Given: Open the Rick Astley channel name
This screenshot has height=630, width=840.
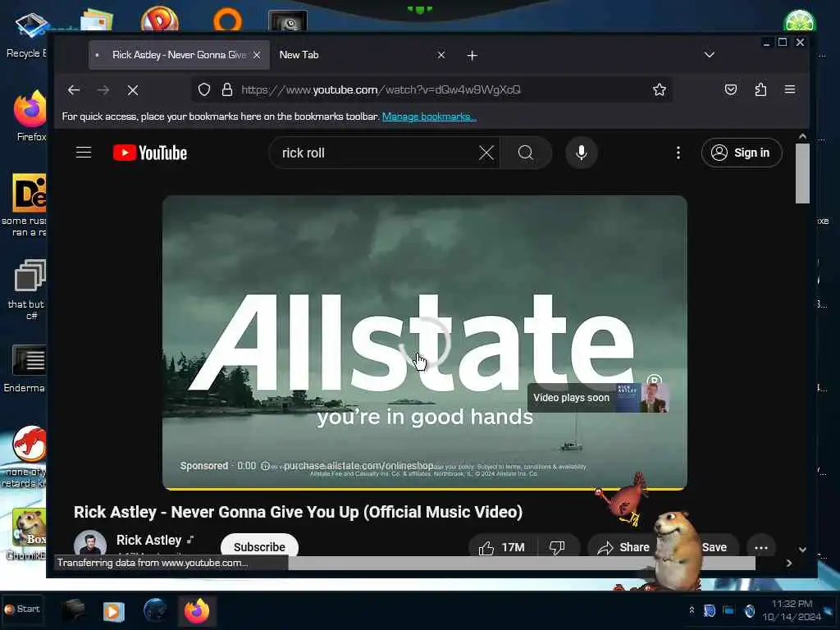Looking at the screenshot, I should tap(149, 540).
